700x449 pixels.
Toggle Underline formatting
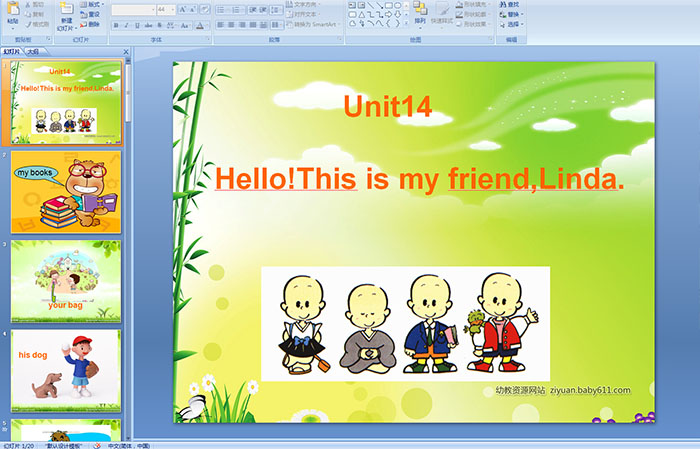point(137,25)
